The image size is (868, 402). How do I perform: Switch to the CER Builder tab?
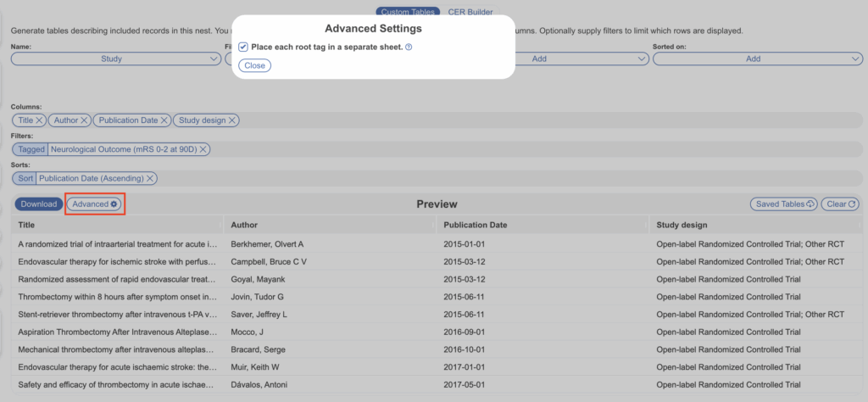click(470, 12)
